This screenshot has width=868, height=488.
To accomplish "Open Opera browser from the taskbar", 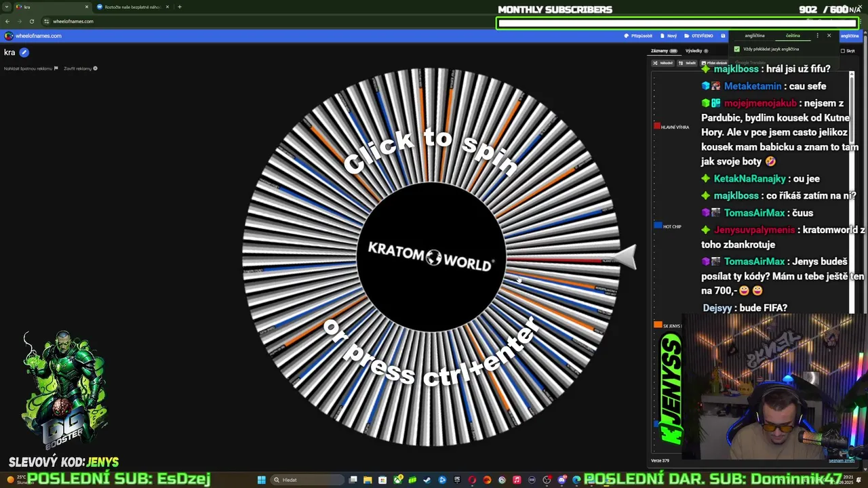I will coord(472,480).
